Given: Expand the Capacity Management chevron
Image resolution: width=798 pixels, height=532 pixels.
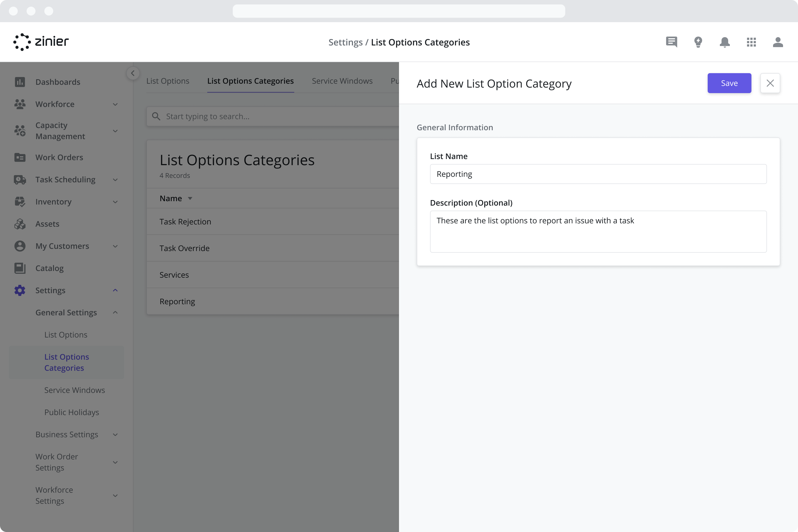Looking at the screenshot, I should click(115, 131).
